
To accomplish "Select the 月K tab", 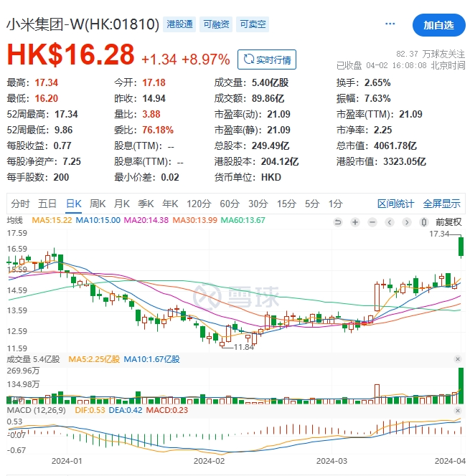I will pyautogui.click(x=121, y=204).
